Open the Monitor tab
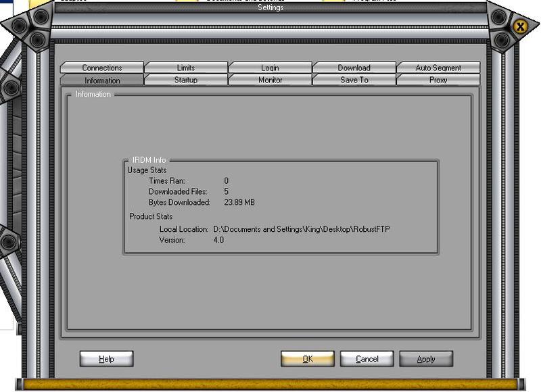 pos(270,80)
